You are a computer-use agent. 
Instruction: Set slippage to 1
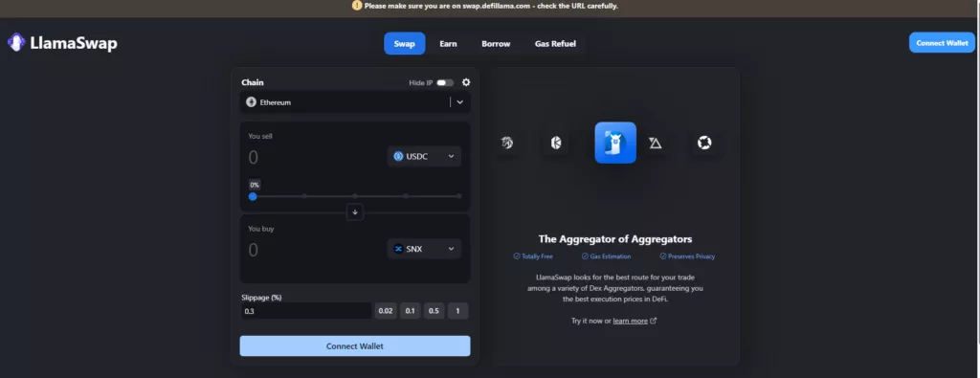coord(457,311)
